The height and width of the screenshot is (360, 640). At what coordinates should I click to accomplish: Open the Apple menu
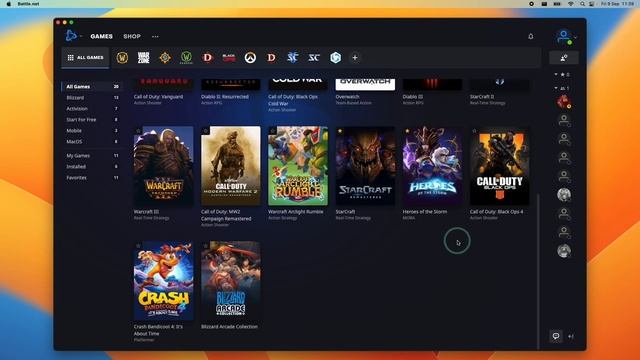tap(9, 4)
